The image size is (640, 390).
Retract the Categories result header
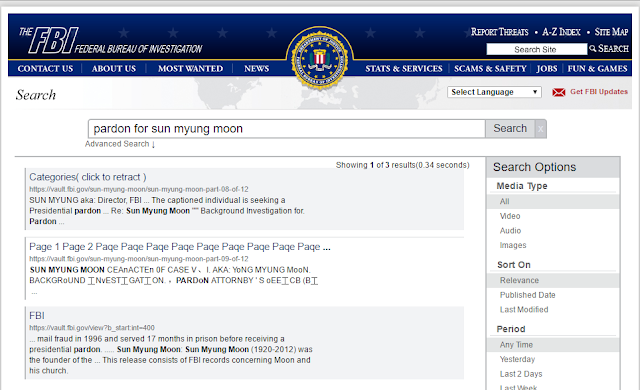click(88, 177)
